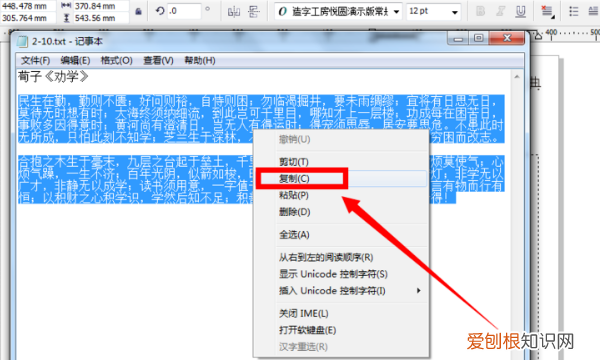Click the Notepad document icon in title bar
The image size is (600, 360).
coord(23,41)
